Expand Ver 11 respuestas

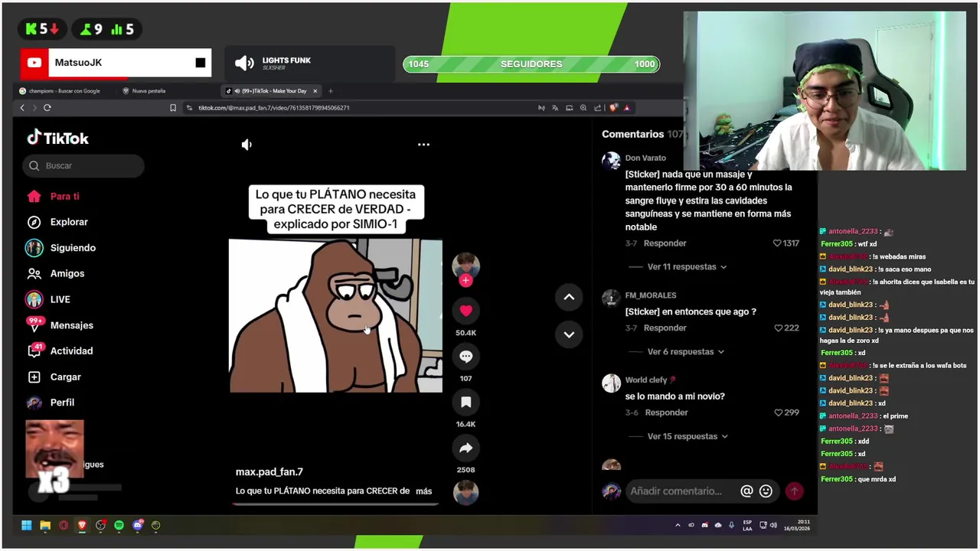(687, 267)
